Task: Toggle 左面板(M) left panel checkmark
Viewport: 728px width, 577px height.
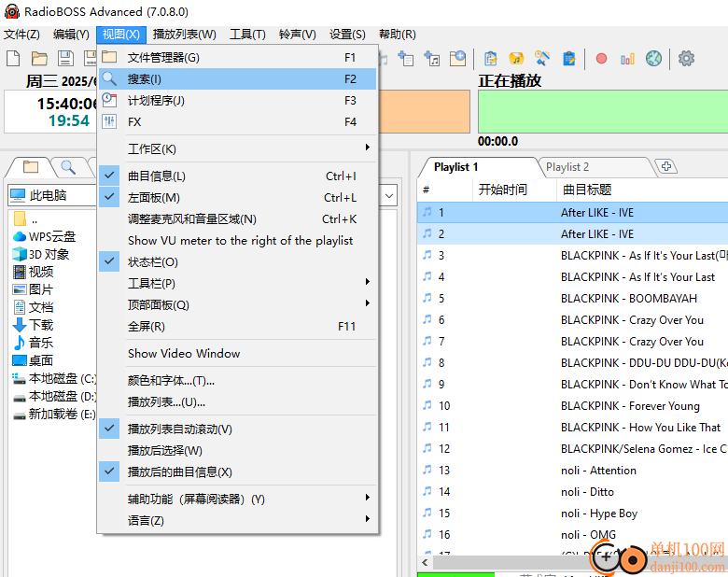Action: (x=237, y=197)
